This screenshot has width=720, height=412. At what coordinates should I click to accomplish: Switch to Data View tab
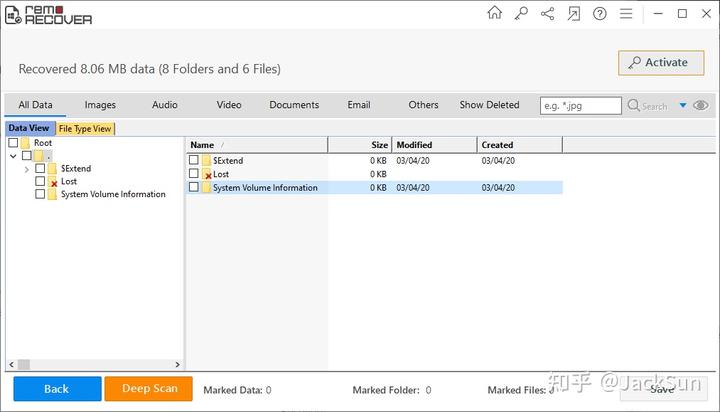[29, 128]
